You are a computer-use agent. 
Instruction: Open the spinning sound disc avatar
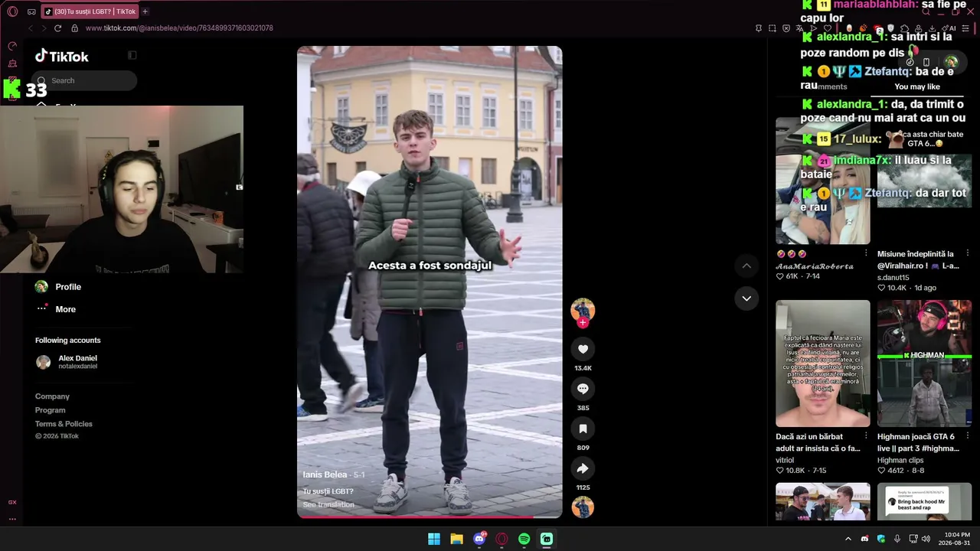tap(583, 507)
